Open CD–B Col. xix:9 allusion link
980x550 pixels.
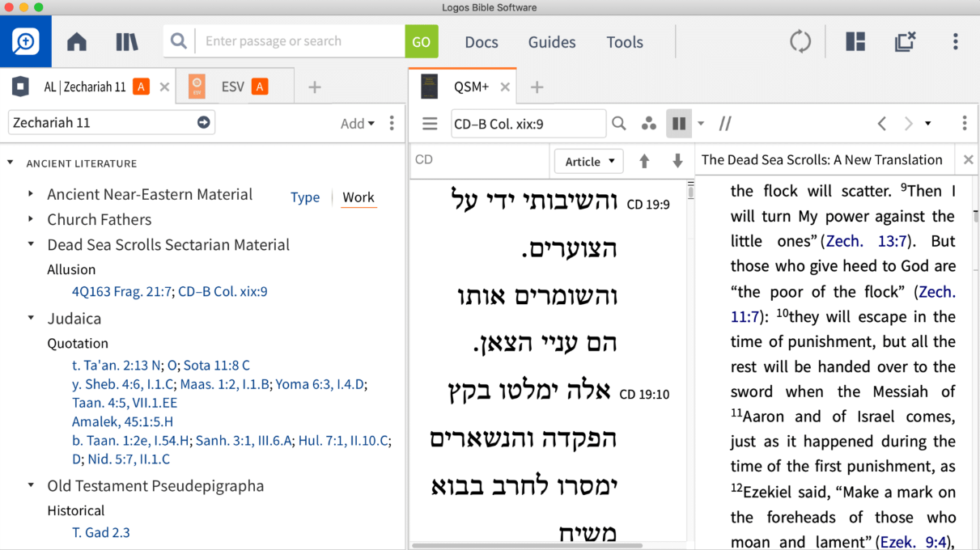click(223, 292)
